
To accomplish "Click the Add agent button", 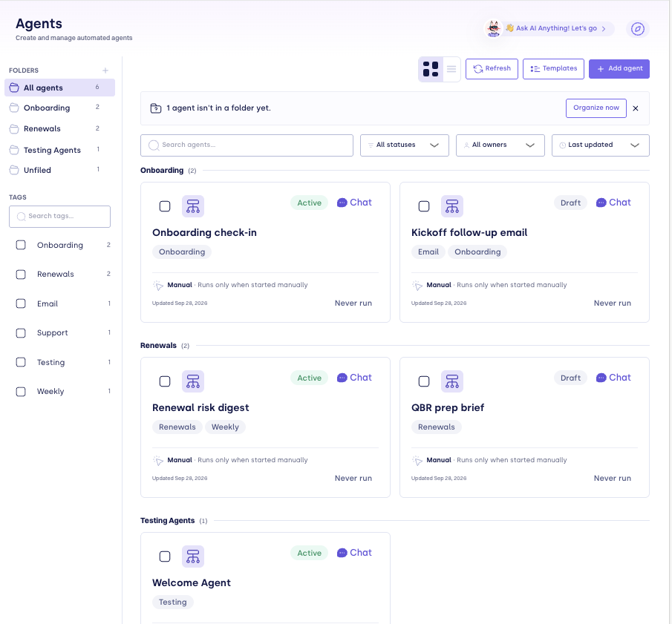I will tap(619, 69).
